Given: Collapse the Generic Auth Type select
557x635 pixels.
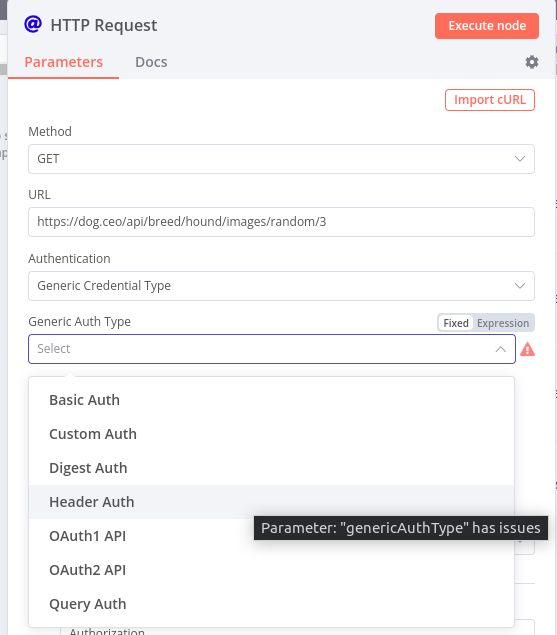Looking at the screenshot, I should [272, 349].
